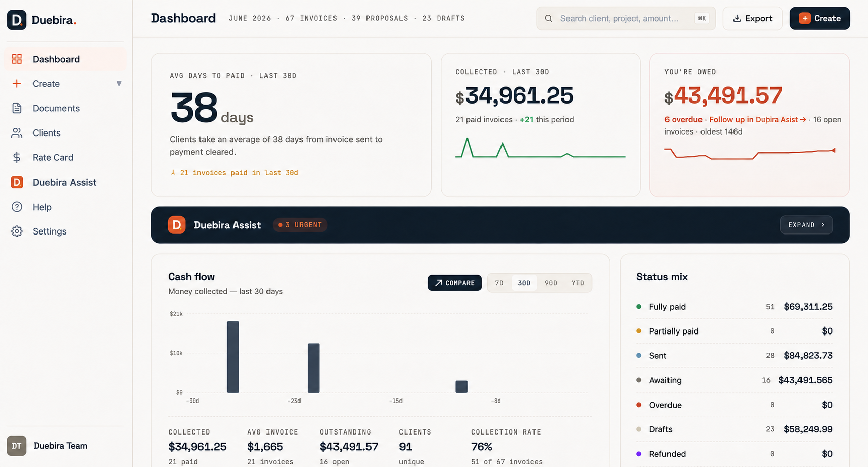868x467 pixels.
Task: Click the magnifier icon in search bar
Action: pyautogui.click(x=549, y=19)
